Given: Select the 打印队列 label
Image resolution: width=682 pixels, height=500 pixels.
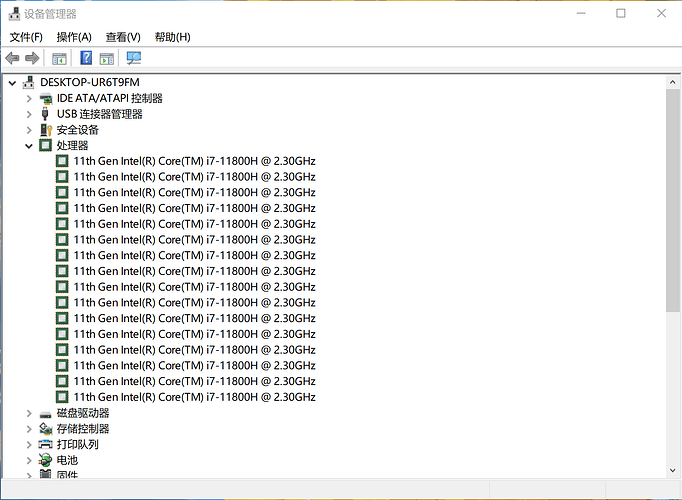Looking at the screenshot, I should pos(77,444).
